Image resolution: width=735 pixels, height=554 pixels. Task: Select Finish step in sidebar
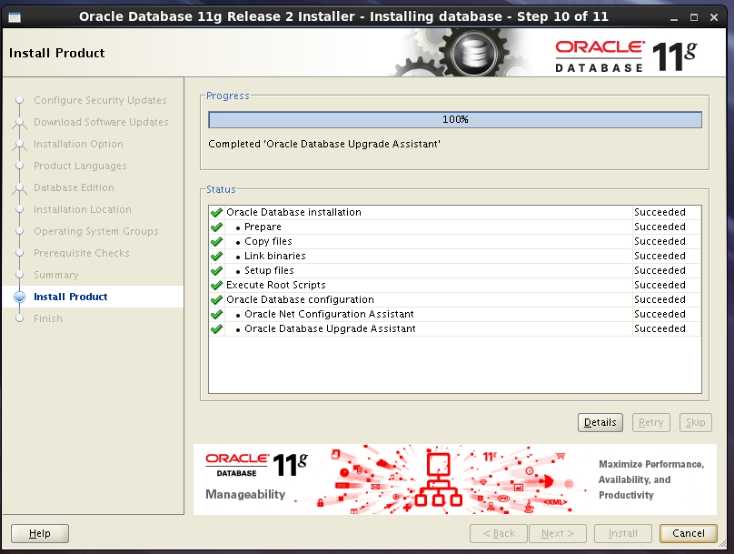[x=48, y=318]
